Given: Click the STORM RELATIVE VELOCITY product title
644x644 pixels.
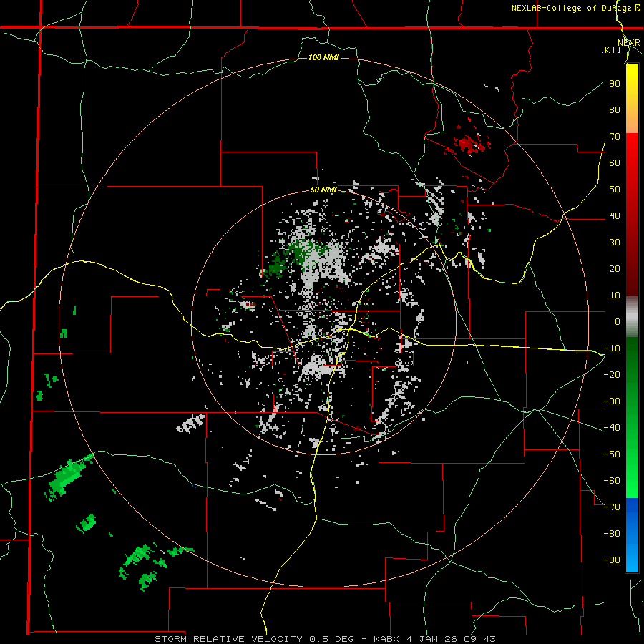Looking at the screenshot, I should click(x=229, y=639).
